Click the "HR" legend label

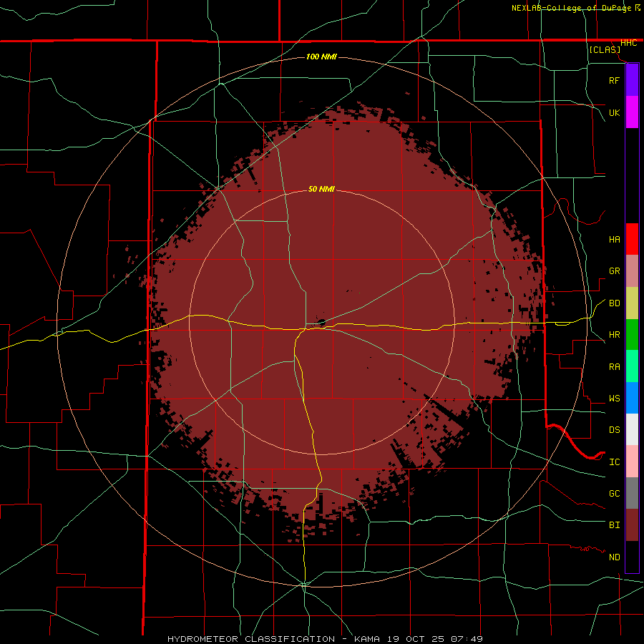click(614, 335)
